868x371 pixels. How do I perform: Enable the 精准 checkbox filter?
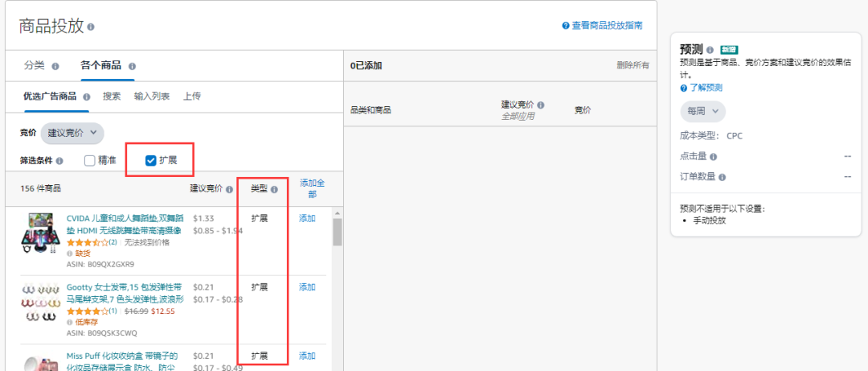(x=90, y=160)
